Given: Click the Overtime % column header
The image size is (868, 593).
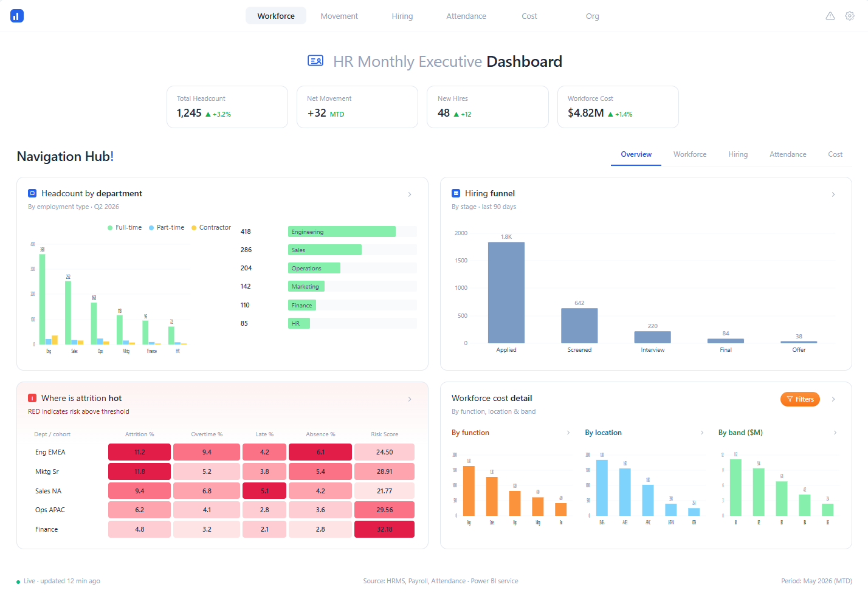Looking at the screenshot, I should (207, 434).
